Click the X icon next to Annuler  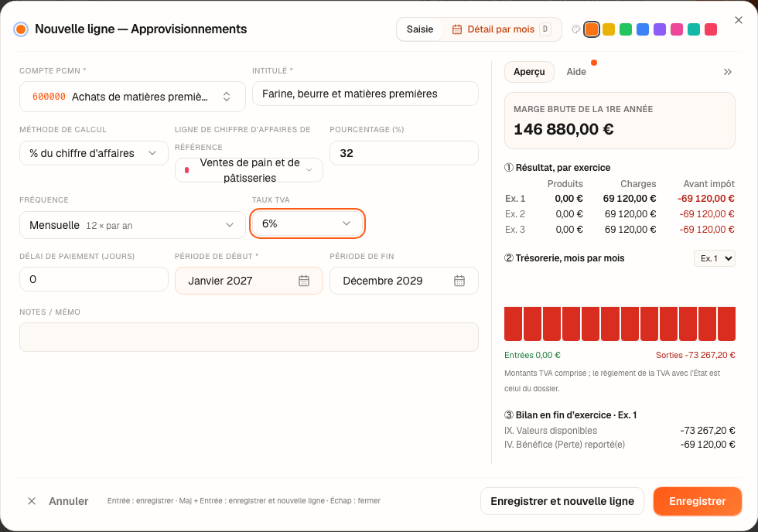click(32, 501)
